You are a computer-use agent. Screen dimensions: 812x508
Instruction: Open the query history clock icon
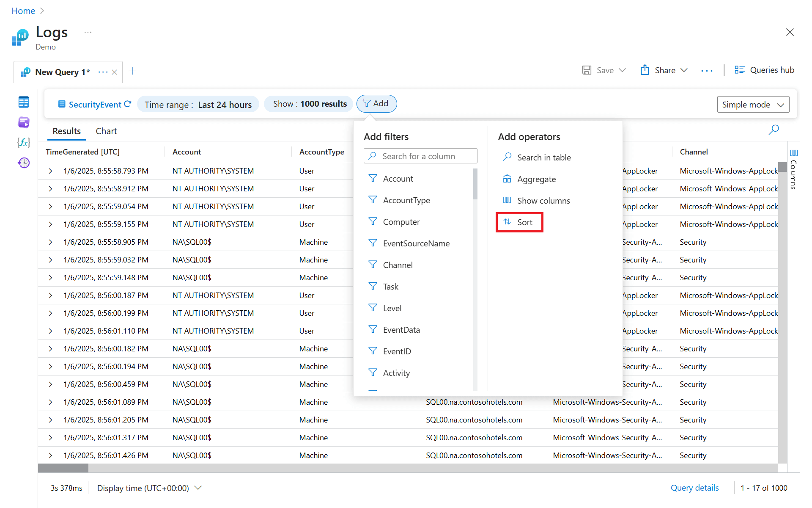[x=24, y=163]
